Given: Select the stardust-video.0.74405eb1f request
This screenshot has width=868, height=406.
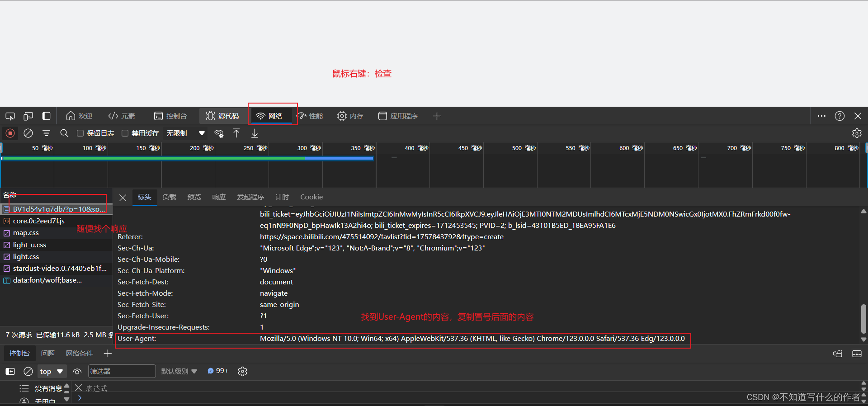Looking at the screenshot, I should (56, 268).
